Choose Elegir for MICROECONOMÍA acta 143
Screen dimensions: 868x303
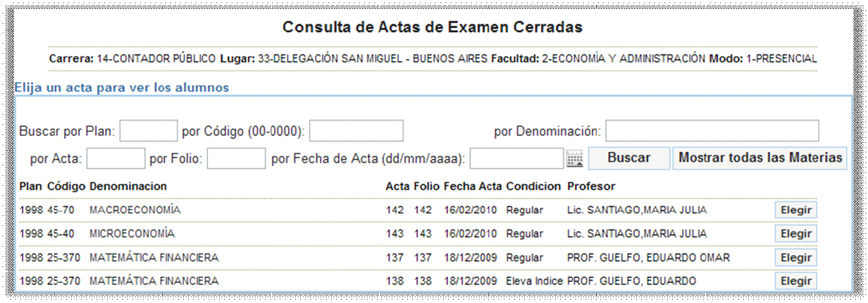pos(796,234)
